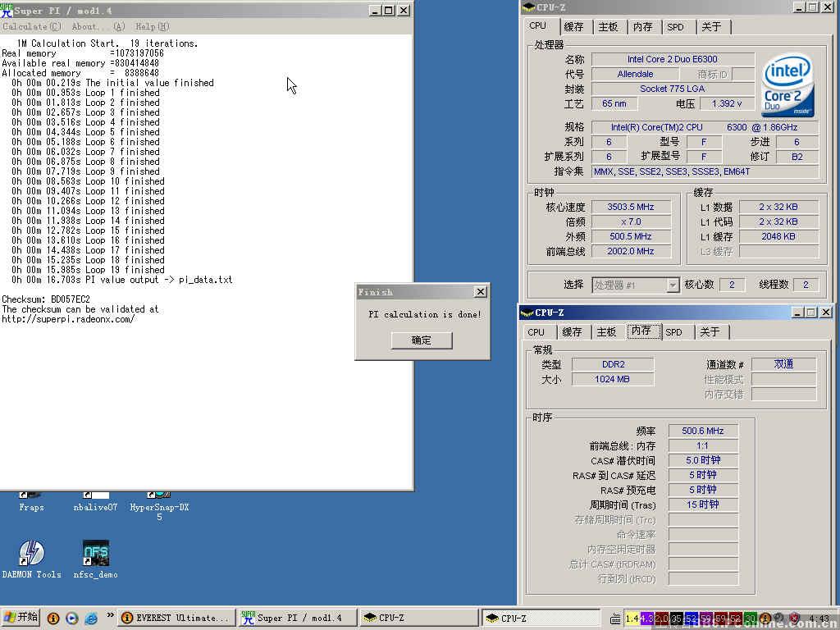The height and width of the screenshot is (630, 840).
Task: Click the Socket 775 LGA package value
Action: [673, 89]
